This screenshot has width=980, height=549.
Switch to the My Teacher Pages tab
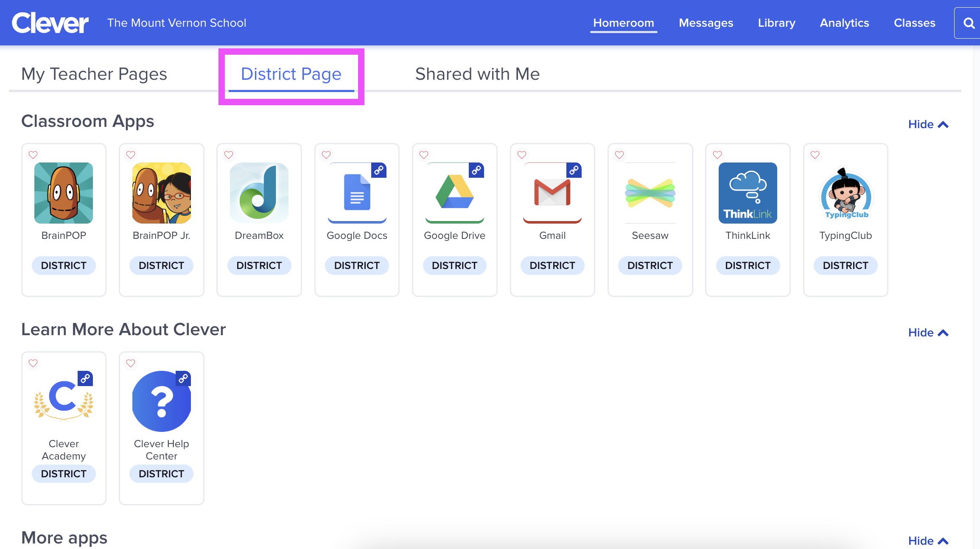pyautogui.click(x=94, y=74)
